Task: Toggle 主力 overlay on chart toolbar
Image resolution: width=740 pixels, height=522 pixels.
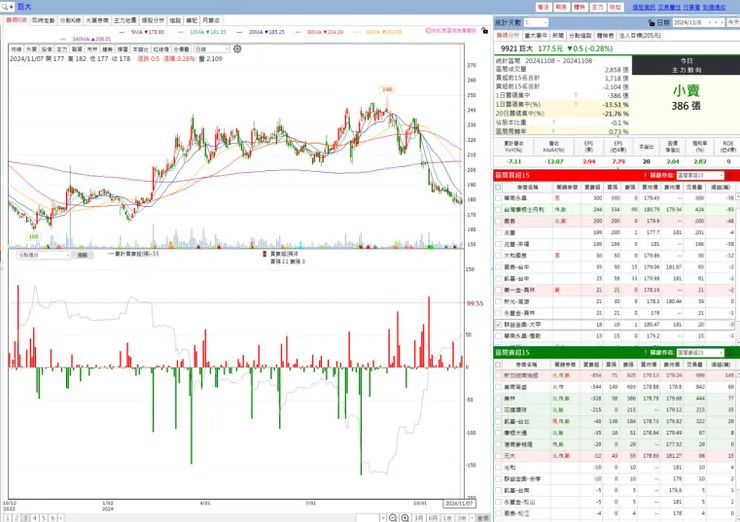Action: point(62,49)
